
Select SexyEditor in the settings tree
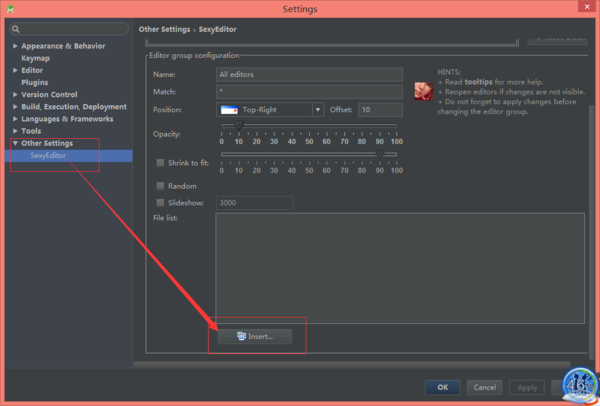point(48,155)
